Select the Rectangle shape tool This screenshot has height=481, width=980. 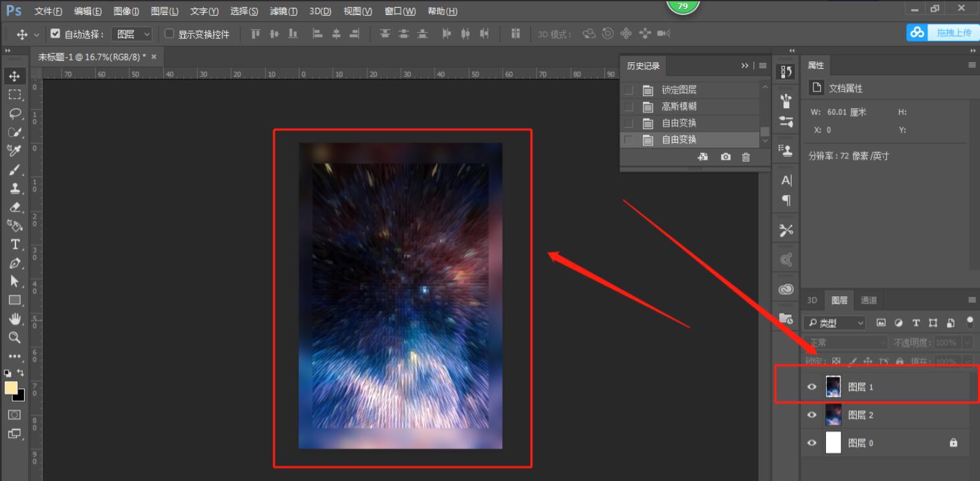15,300
